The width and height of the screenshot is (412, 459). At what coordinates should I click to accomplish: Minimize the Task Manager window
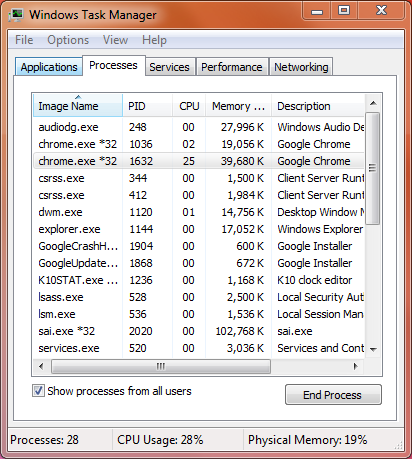coord(317,11)
